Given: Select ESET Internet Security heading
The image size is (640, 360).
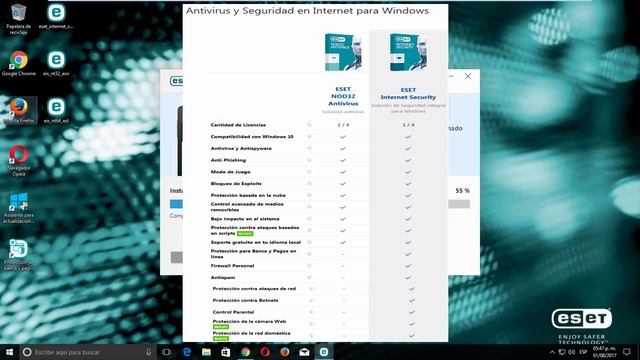Looking at the screenshot, I should tap(408, 93).
